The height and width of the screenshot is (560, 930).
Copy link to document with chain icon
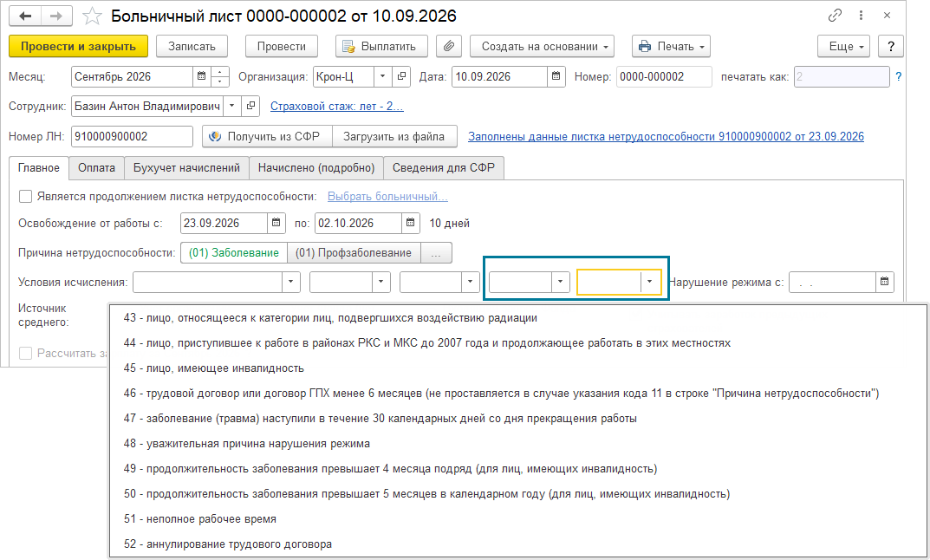tap(836, 16)
